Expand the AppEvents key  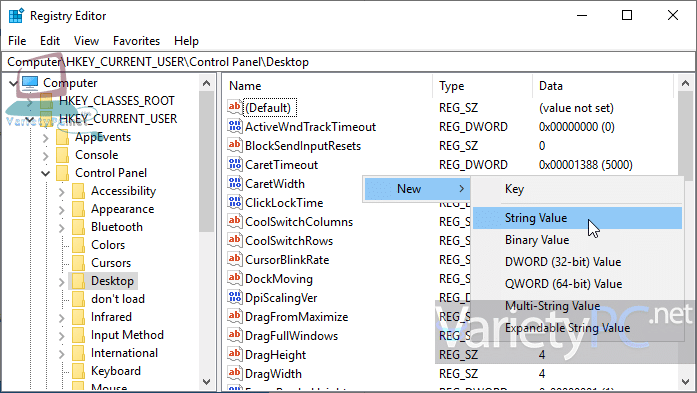point(45,138)
